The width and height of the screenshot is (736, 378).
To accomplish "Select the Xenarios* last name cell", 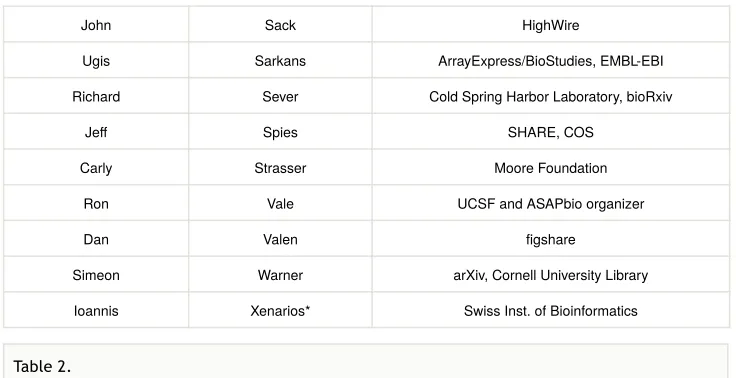I will 280,310.
